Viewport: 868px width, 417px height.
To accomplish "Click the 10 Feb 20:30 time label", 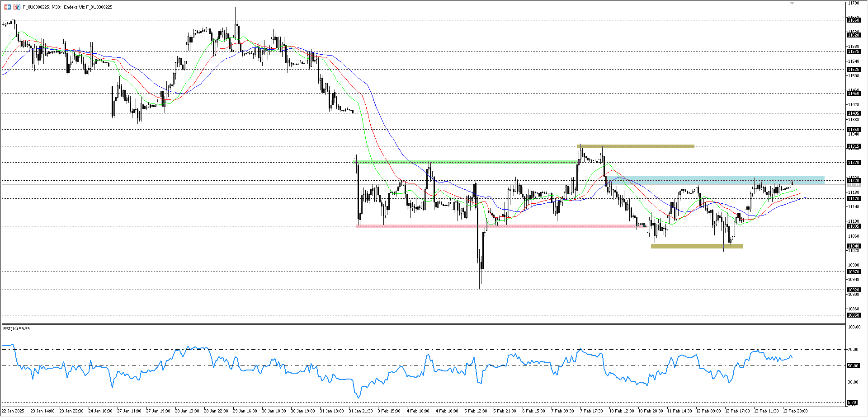I will pos(651,411).
